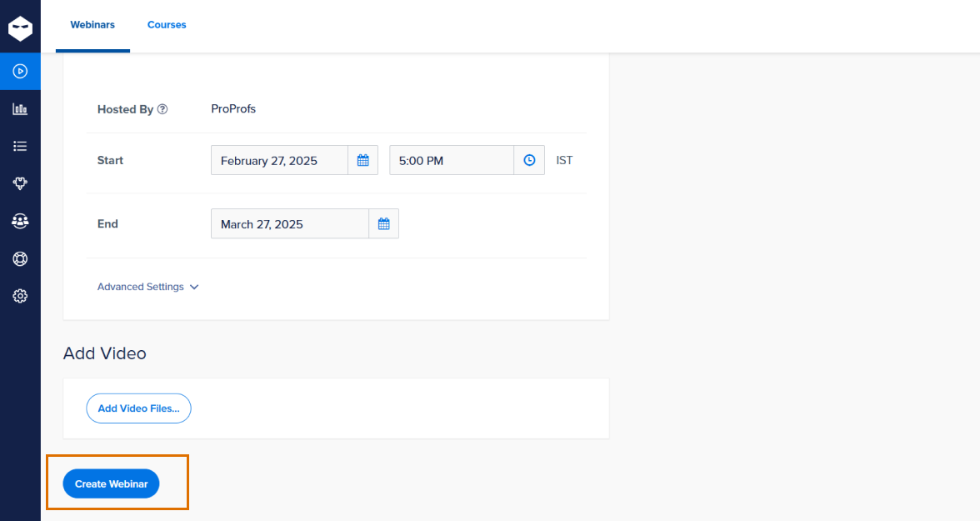
Task: Open the bar chart reports icon
Action: pos(20,109)
